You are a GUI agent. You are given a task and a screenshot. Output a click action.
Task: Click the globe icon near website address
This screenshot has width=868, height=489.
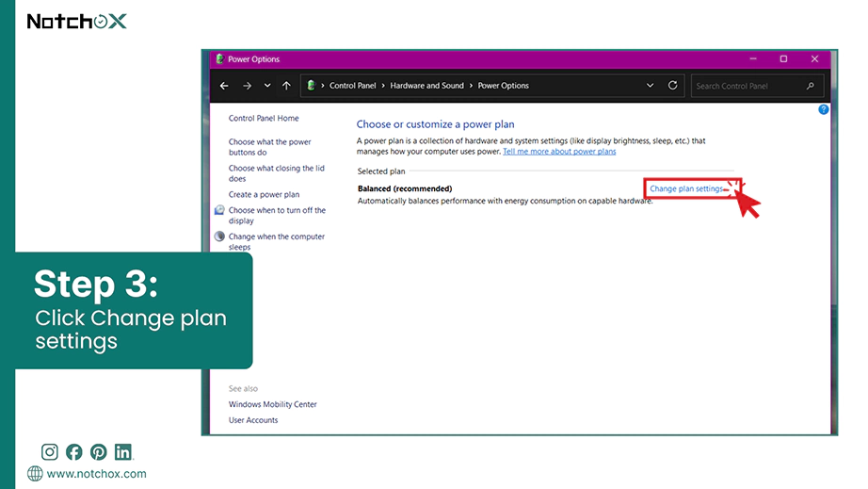pos(35,474)
